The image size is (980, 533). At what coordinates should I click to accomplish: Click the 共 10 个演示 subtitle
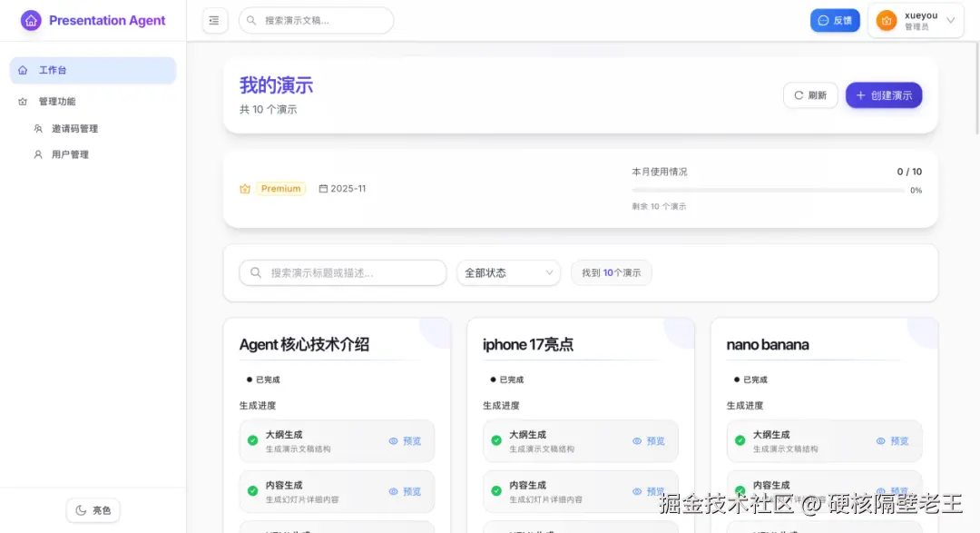pos(268,110)
